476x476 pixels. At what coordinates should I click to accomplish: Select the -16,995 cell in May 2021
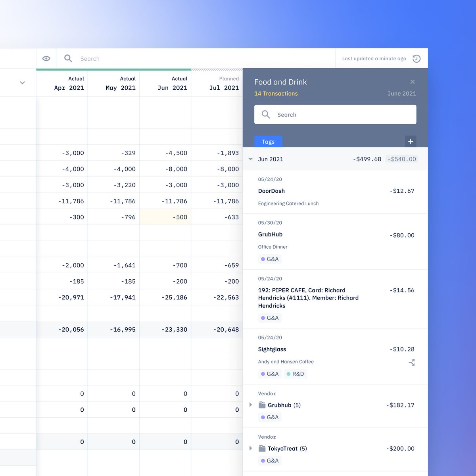point(113,329)
